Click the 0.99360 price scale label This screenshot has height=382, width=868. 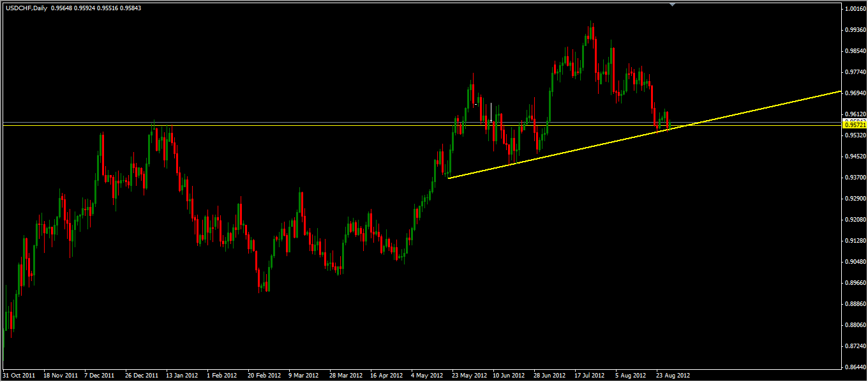coord(854,30)
